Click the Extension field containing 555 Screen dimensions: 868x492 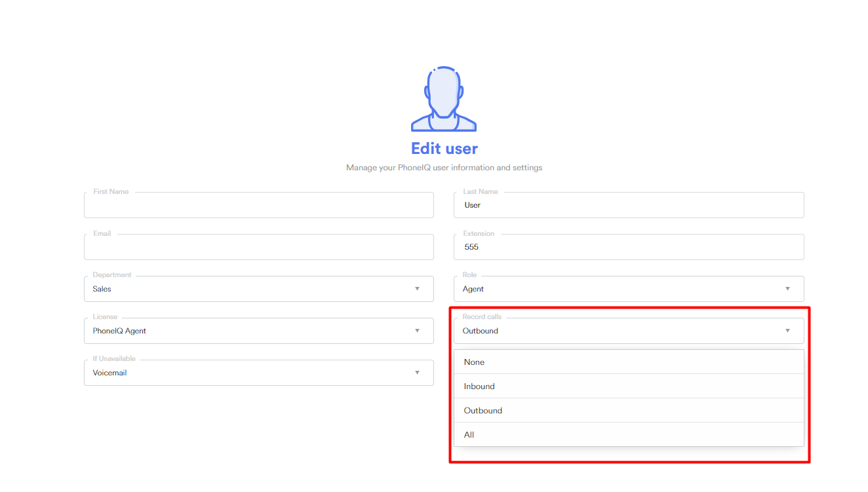[628, 247]
